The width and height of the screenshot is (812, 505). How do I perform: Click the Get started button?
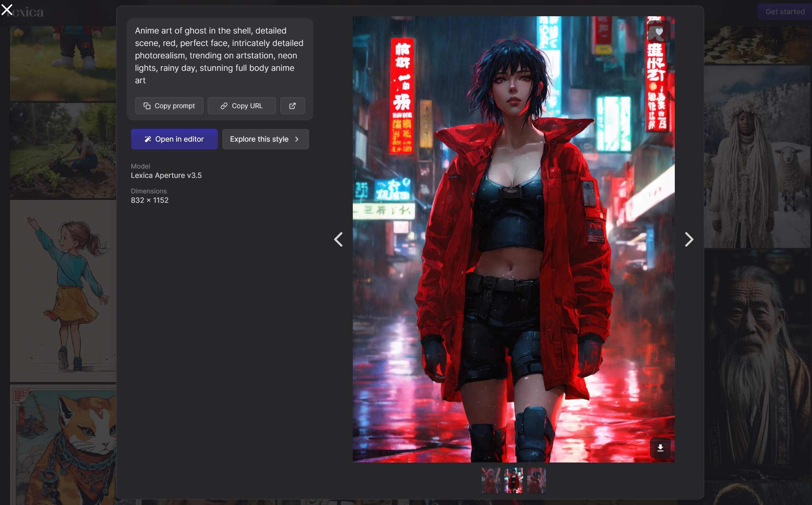click(x=784, y=12)
